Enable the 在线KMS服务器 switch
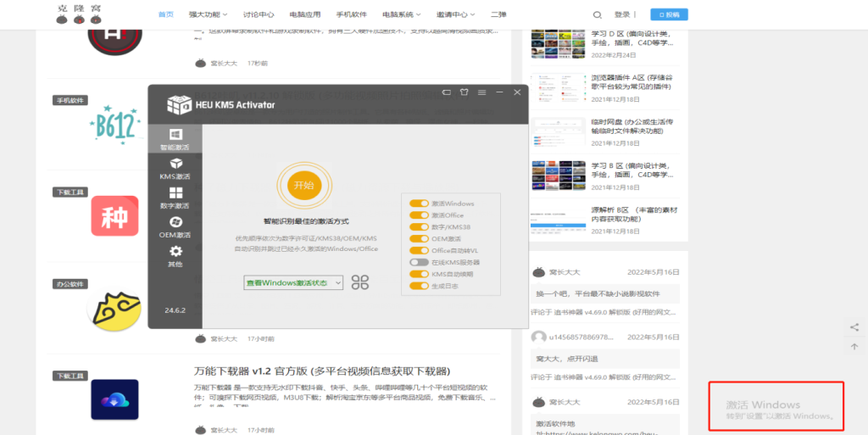868x435 pixels. [419, 262]
